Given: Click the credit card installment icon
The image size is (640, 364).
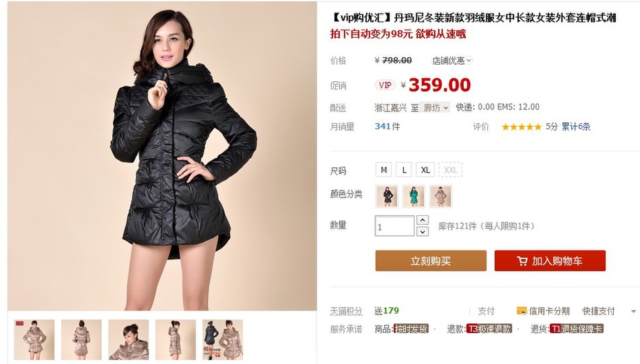Looking at the screenshot, I should [x=521, y=311].
